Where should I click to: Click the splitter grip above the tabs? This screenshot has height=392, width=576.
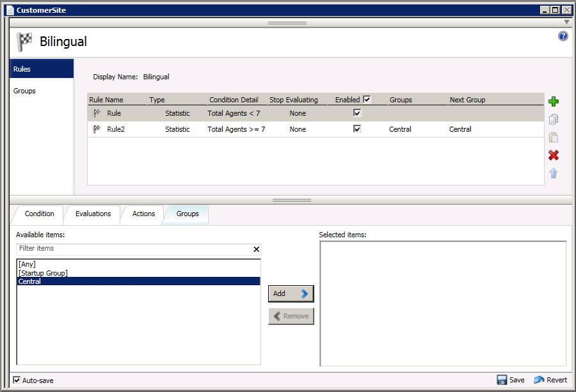291,200
